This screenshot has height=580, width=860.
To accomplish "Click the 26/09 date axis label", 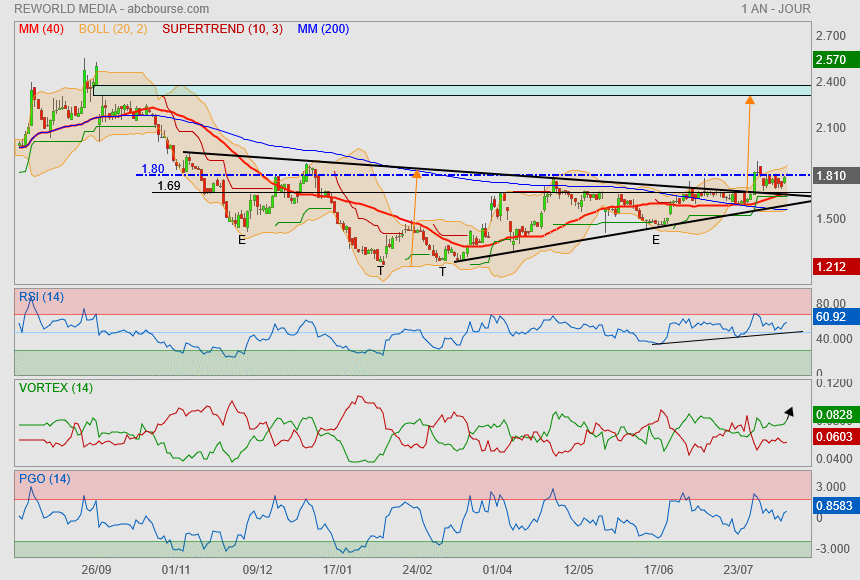I will (96, 570).
